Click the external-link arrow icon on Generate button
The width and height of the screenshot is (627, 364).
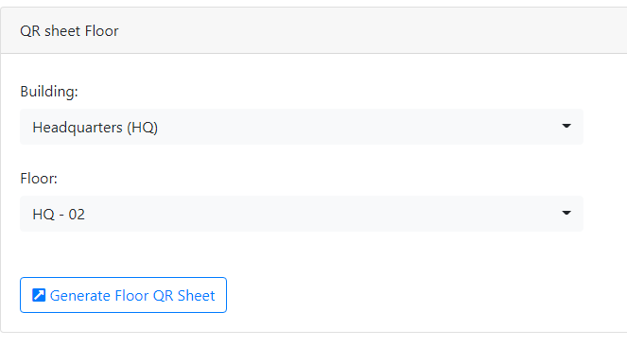(x=39, y=295)
